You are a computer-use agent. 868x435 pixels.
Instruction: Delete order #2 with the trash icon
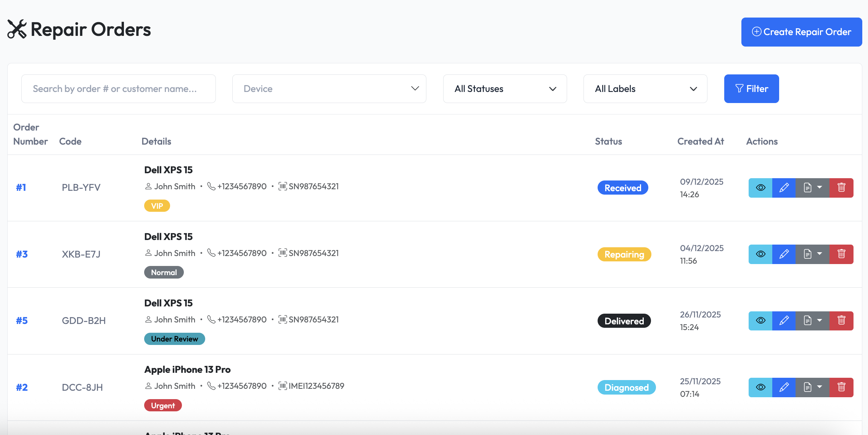point(841,387)
